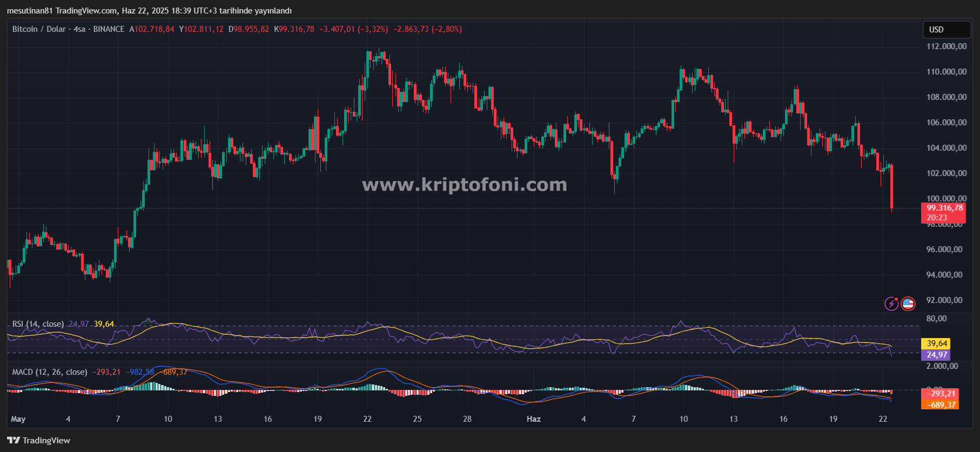Viewport: 980px width, 452px height.
Task: Click the Haz label on the time axis
Action: (534, 419)
